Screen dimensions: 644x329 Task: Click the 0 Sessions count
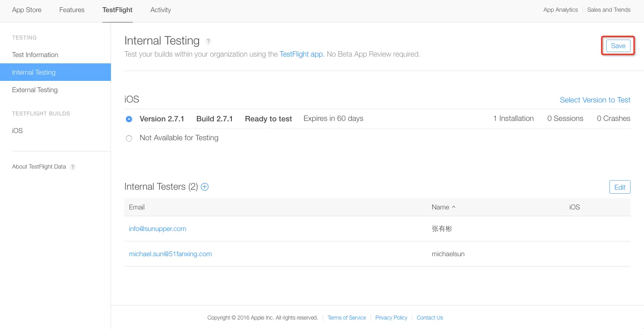click(565, 119)
